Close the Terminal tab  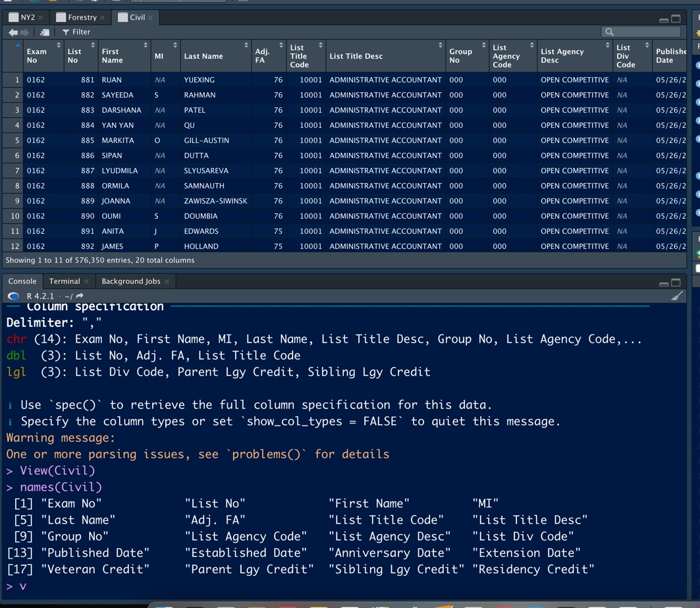coord(87,281)
